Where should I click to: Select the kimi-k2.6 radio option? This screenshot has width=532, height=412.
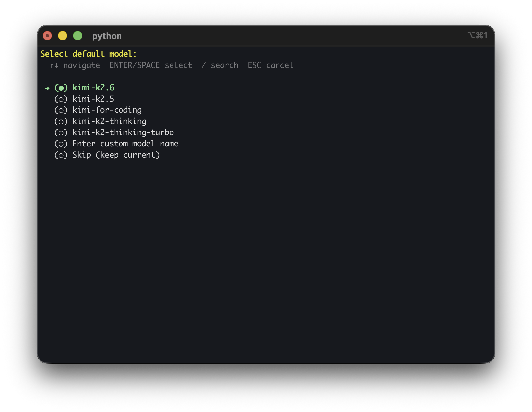coord(61,88)
